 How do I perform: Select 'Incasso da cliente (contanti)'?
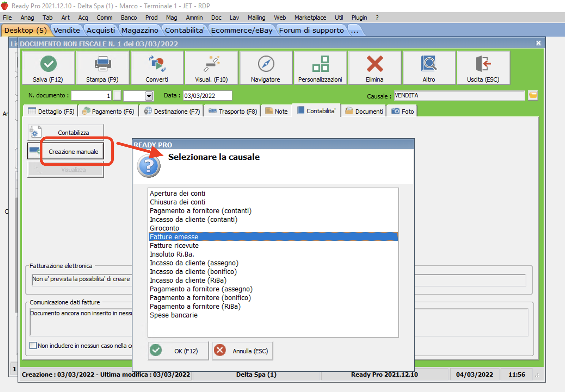pyautogui.click(x=273, y=219)
